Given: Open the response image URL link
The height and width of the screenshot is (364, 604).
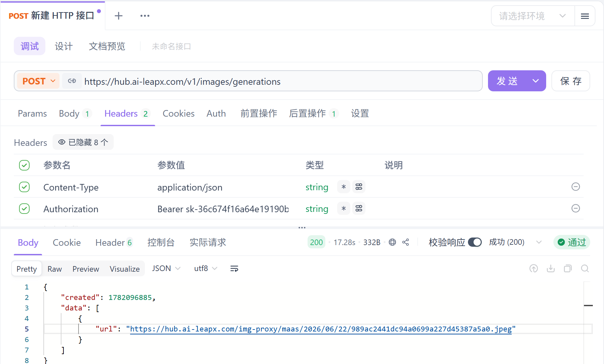Looking at the screenshot, I should 321,329.
